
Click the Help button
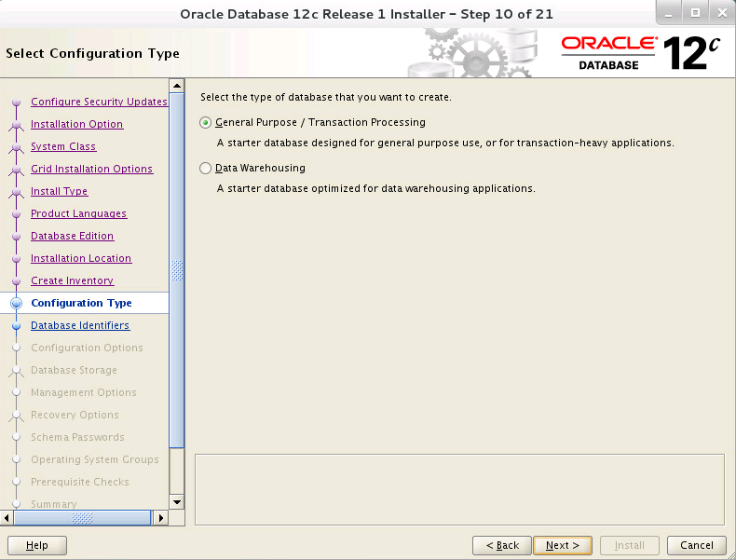point(37,545)
